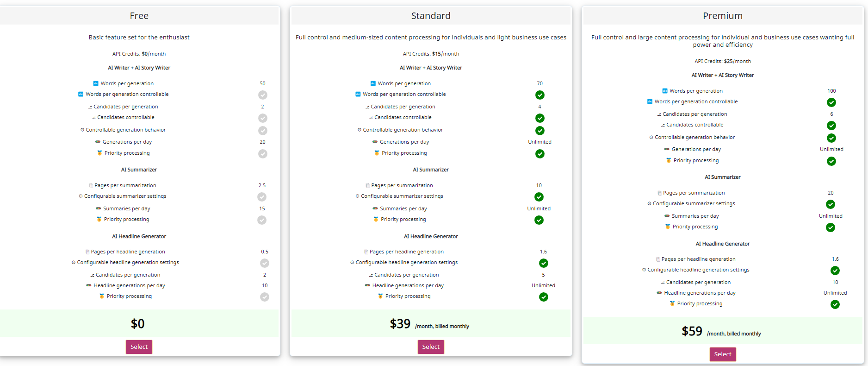Click medal icon beside Standard AI Writer Priority processing
This screenshot has width=868, height=366.
377,153
